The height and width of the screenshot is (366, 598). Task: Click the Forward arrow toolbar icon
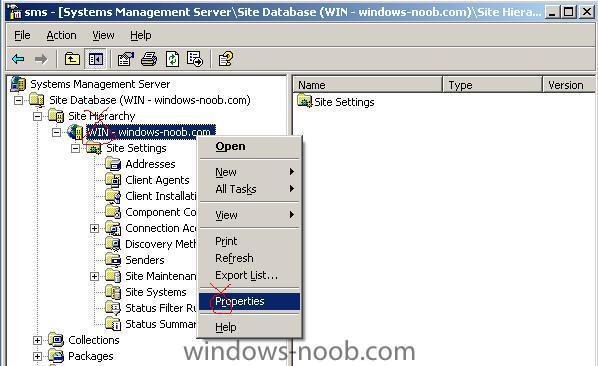41,59
